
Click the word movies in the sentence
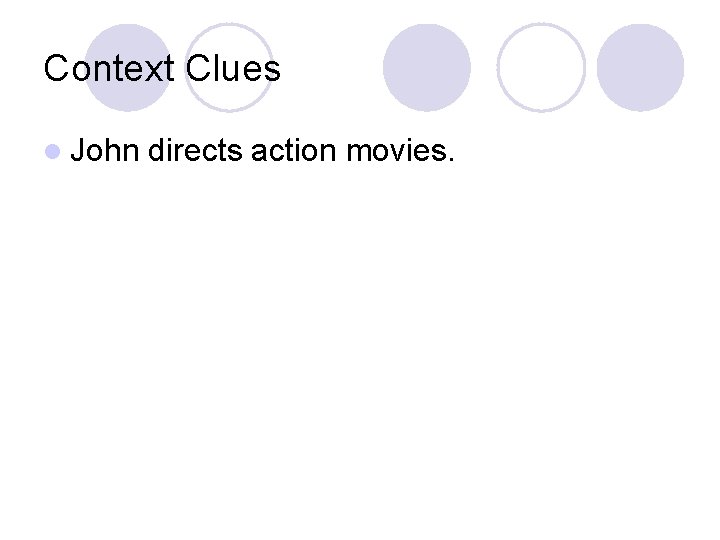(395, 150)
